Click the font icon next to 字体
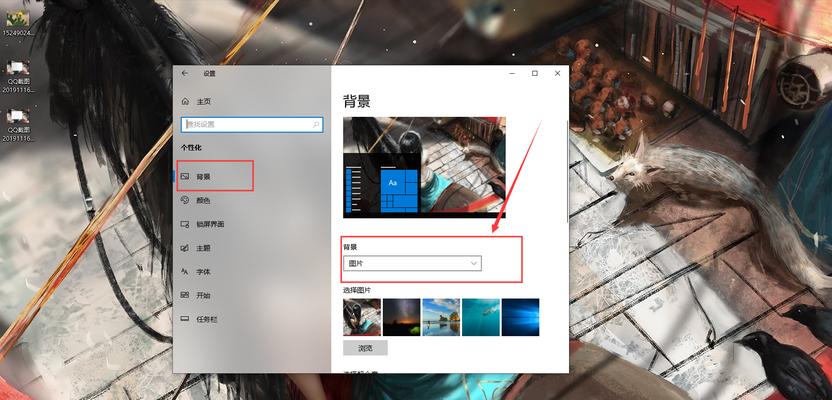This screenshot has width=832, height=400. [x=185, y=272]
